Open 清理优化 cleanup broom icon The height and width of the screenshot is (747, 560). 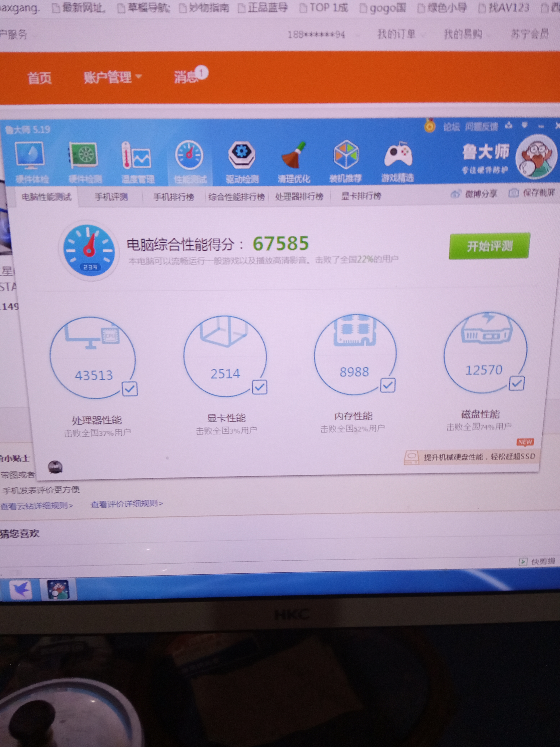click(x=294, y=162)
